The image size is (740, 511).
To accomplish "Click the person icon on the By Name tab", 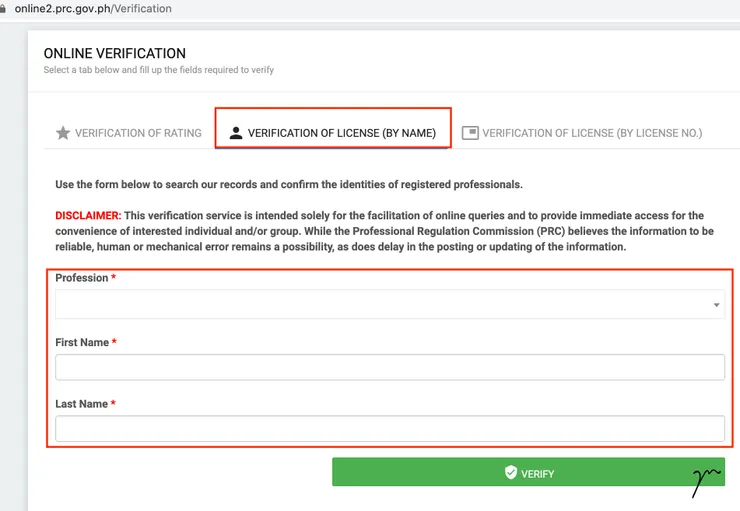I will click(236, 133).
